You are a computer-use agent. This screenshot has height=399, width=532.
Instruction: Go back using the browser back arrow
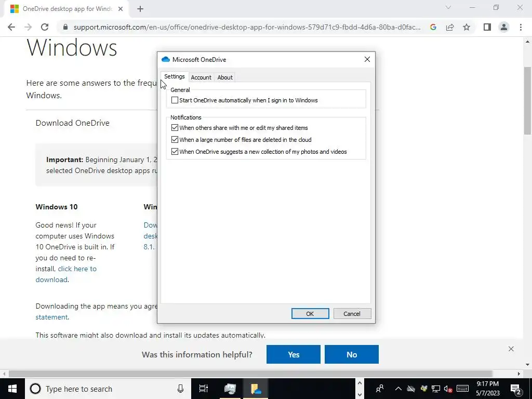point(11,27)
